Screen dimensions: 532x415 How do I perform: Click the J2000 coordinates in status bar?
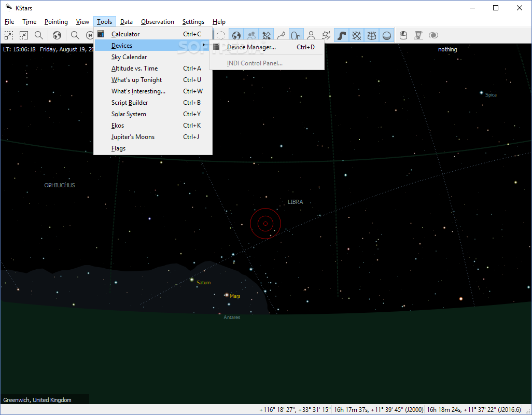(x=379, y=410)
